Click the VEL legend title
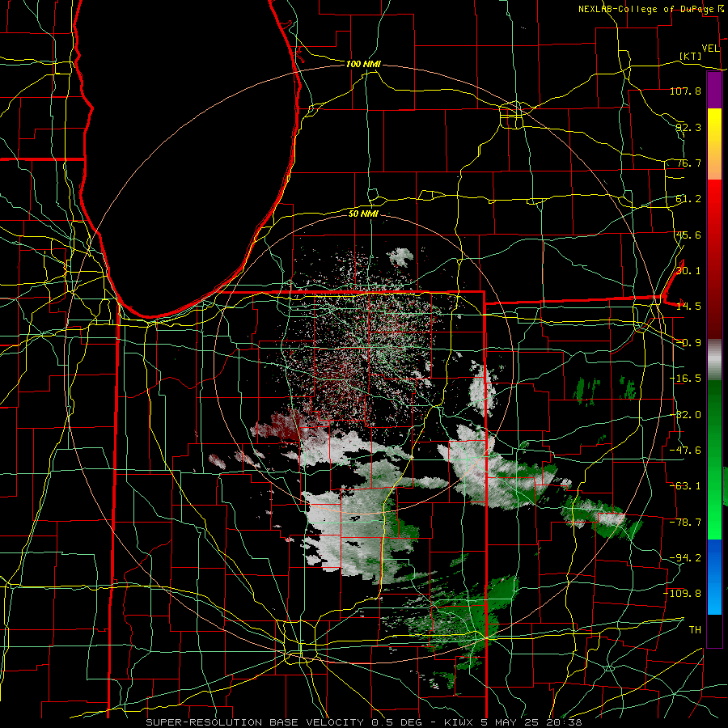The width and height of the screenshot is (728, 728). [711, 49]
